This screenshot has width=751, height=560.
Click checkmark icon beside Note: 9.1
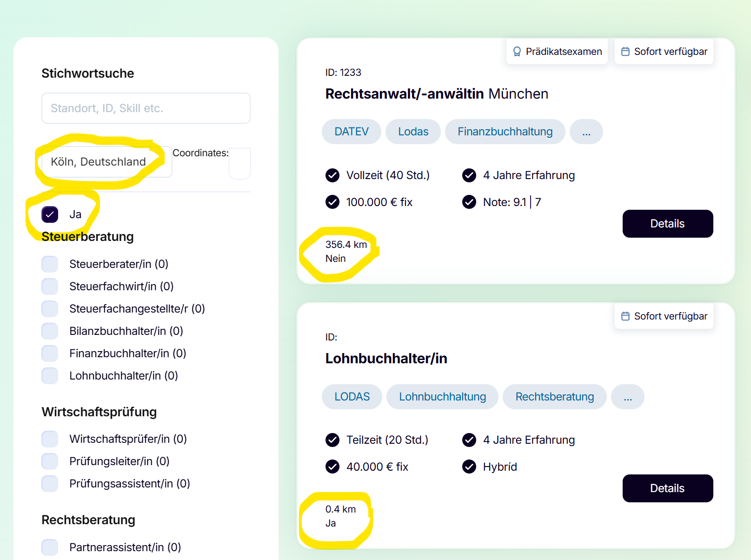point(469,202)
